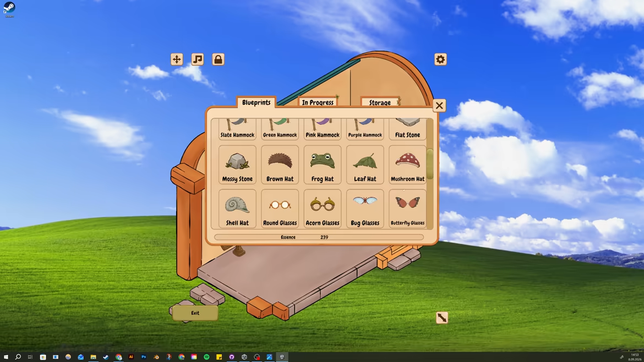Open settings with the gear icon
This screenshot has width=644, height=362.
pos(440,59)
